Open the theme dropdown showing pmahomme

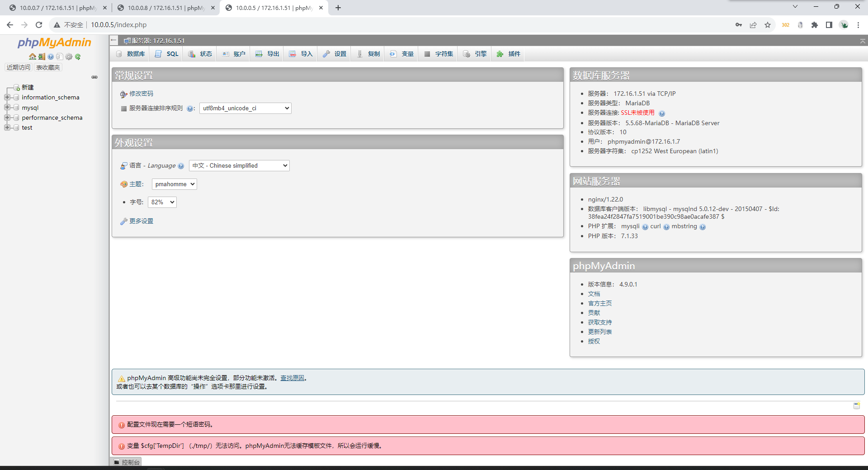pyautogui.click(x=175, y=184)
